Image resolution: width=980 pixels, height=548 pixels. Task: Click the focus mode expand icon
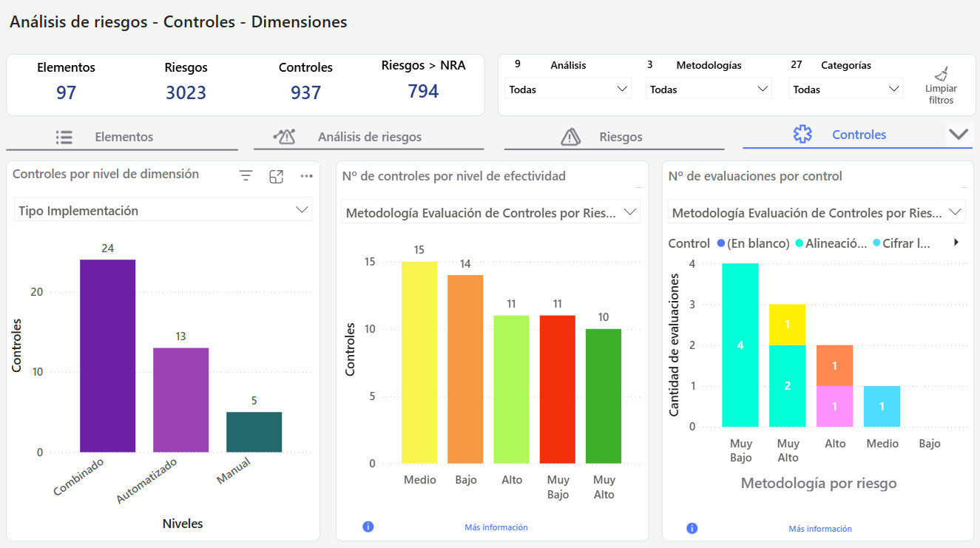click(276, 176)
